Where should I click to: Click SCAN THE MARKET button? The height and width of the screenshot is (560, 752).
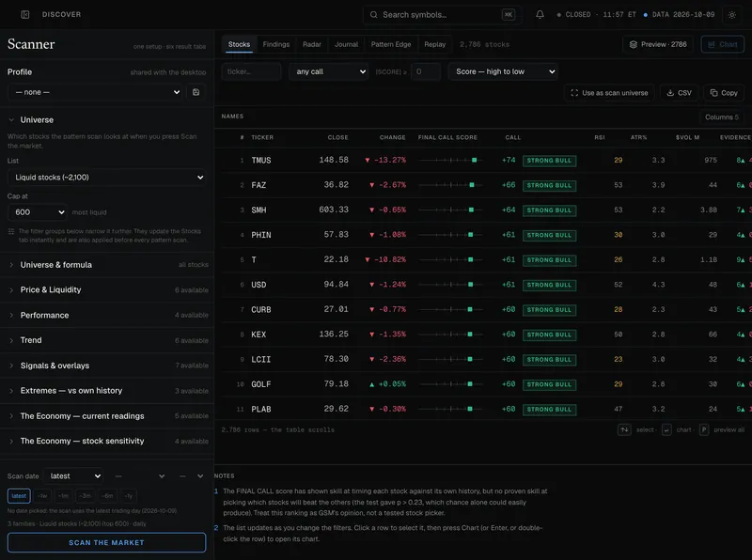(x=106, y=543)
